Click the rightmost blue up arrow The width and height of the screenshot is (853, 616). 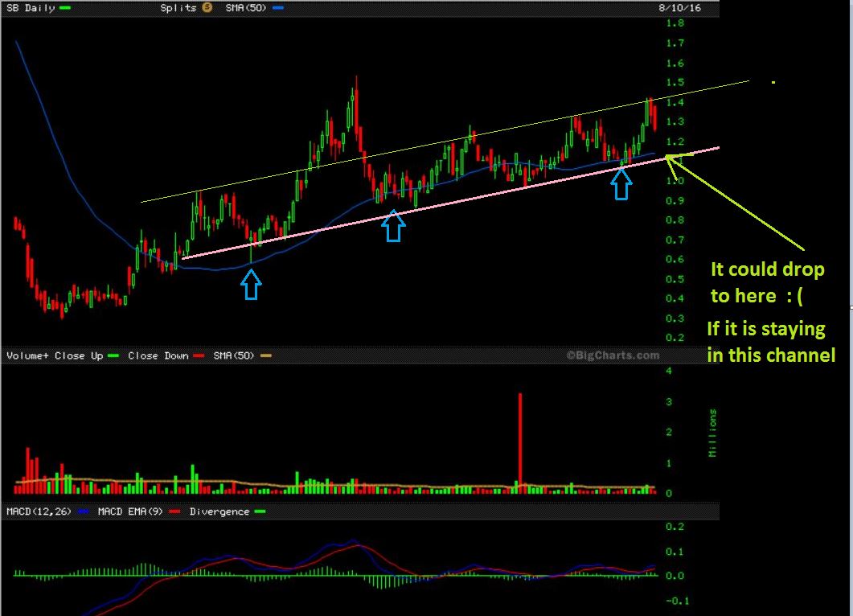click(x=621, y=184)
